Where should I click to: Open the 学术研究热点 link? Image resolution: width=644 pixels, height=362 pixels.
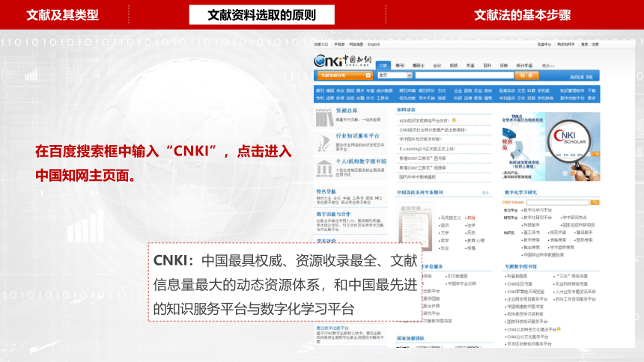pos(574,218)
